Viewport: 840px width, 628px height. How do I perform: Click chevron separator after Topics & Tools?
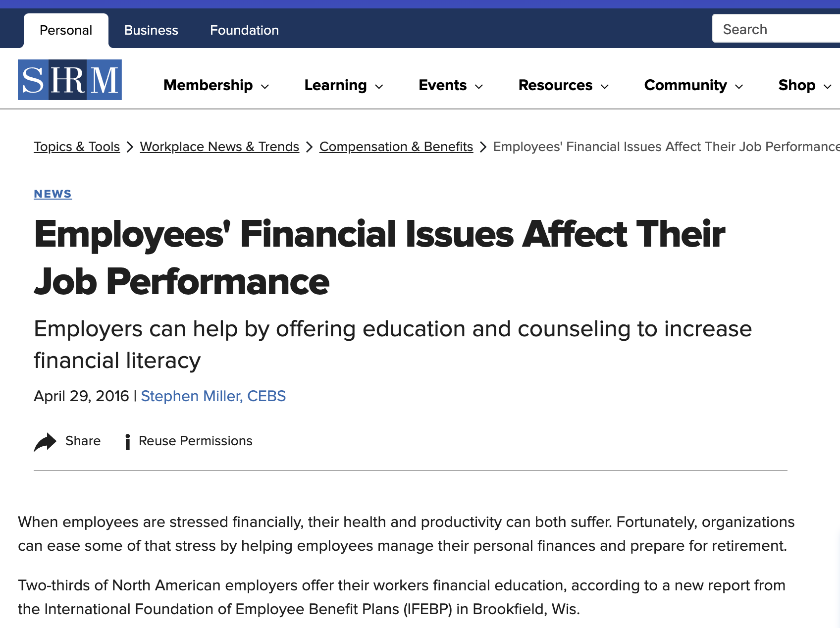coord(130,147)
